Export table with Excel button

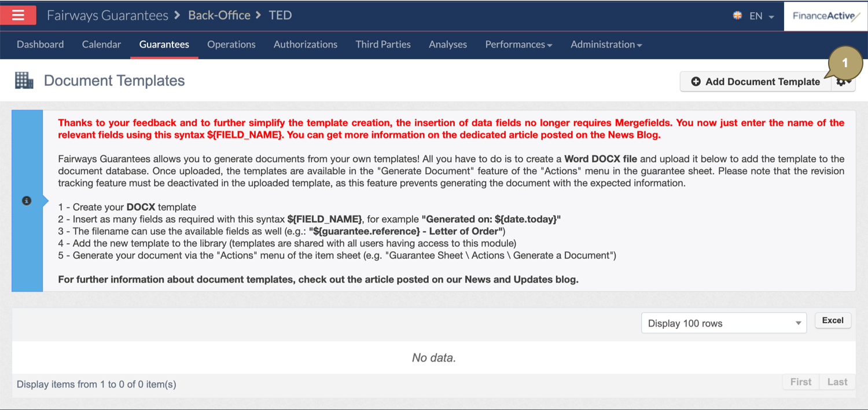click(x=833, y=320)
